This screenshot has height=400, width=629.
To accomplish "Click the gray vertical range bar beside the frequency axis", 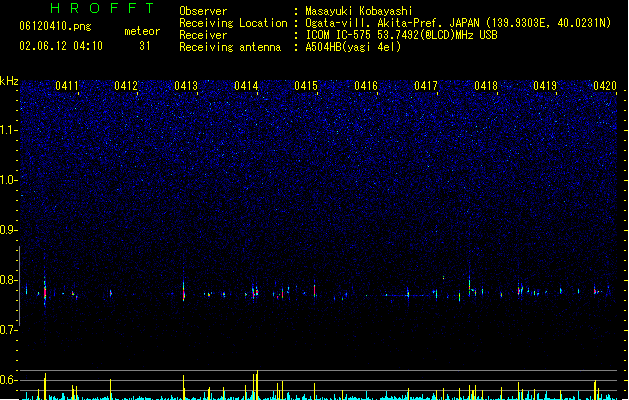I will [x=20, y=286].
